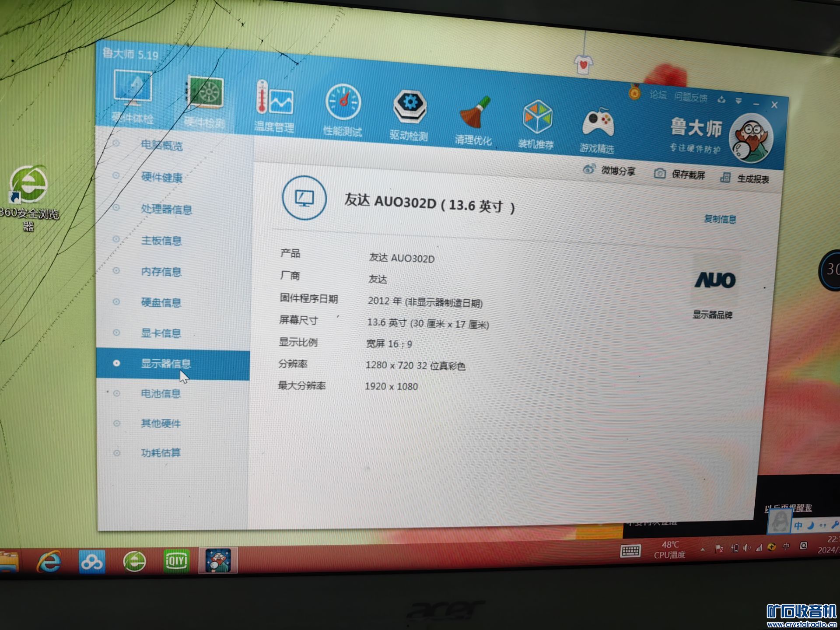Open the on-screen keyboard taskbar icon
This screenshot has height=630, width=840.
click(630, 551)
